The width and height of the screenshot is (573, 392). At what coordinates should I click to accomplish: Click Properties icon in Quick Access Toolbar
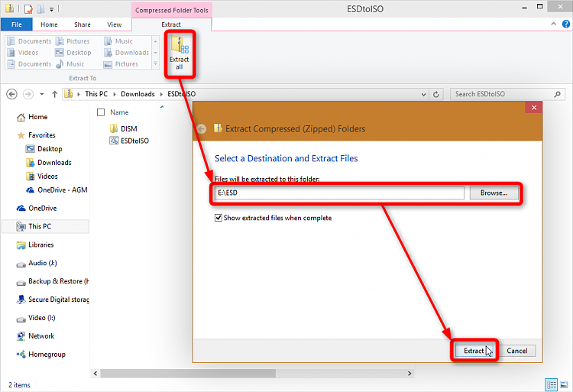[29, 8]
